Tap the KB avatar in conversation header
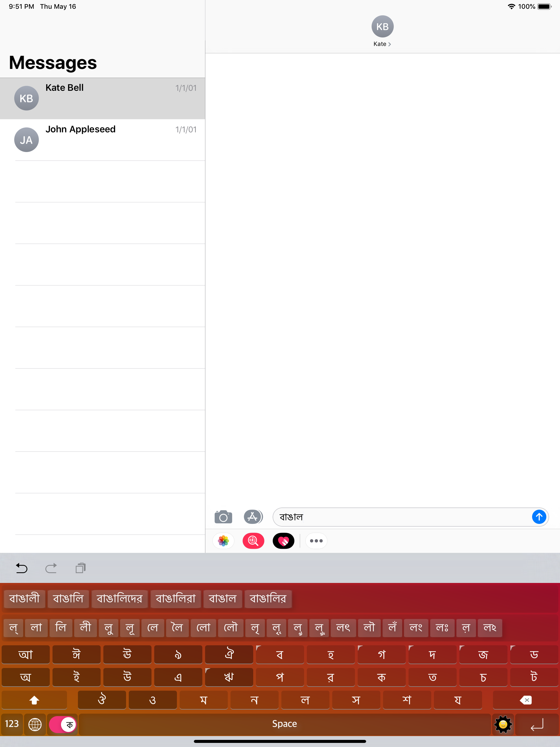 click(382, 26)
